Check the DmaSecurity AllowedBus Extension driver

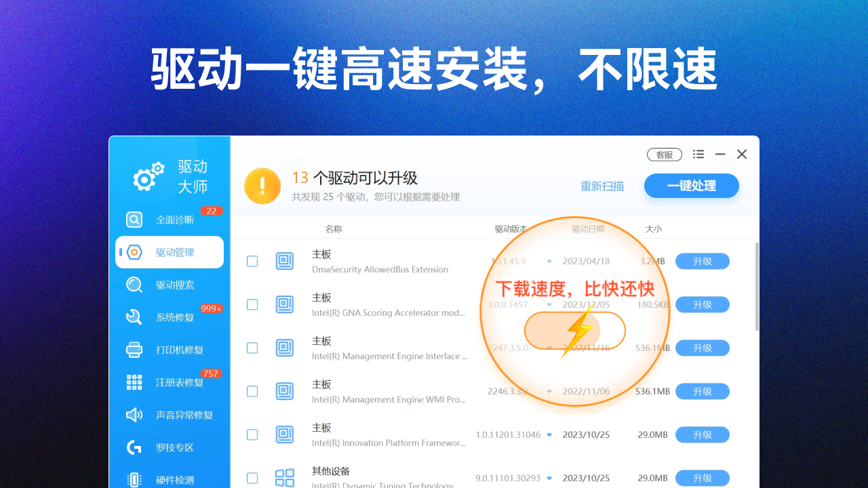click(x=252, y=262)
